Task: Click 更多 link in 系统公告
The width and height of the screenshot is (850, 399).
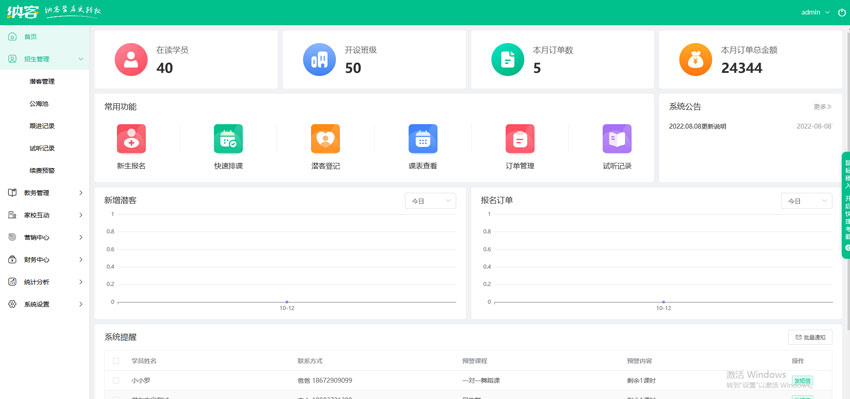Action: click(x=822, y=107)
